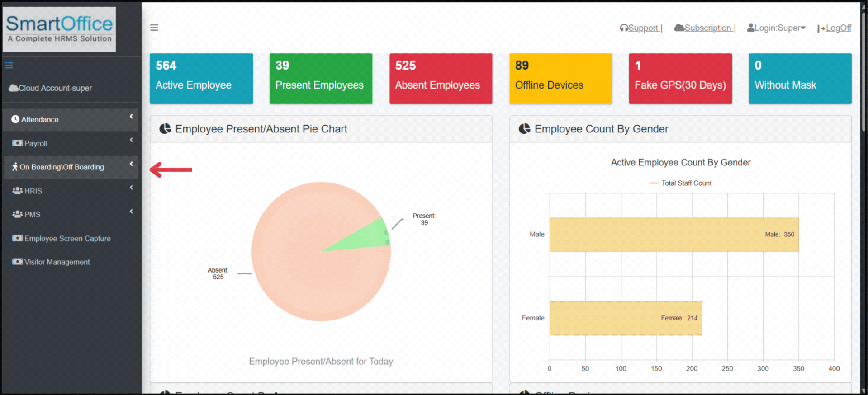Expand the Attendance menu chevron
The width and height of the screenshot is (868, 395).
(131, 117)
